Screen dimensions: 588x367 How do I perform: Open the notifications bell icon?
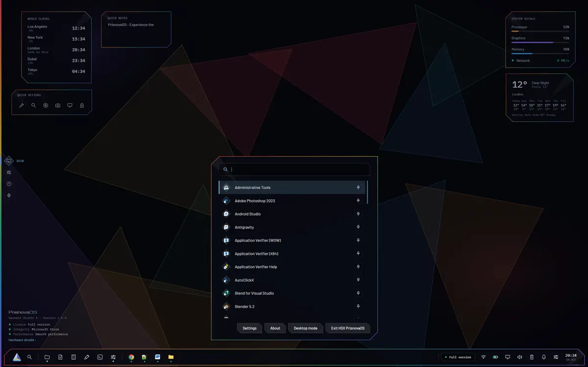point(544,357)
